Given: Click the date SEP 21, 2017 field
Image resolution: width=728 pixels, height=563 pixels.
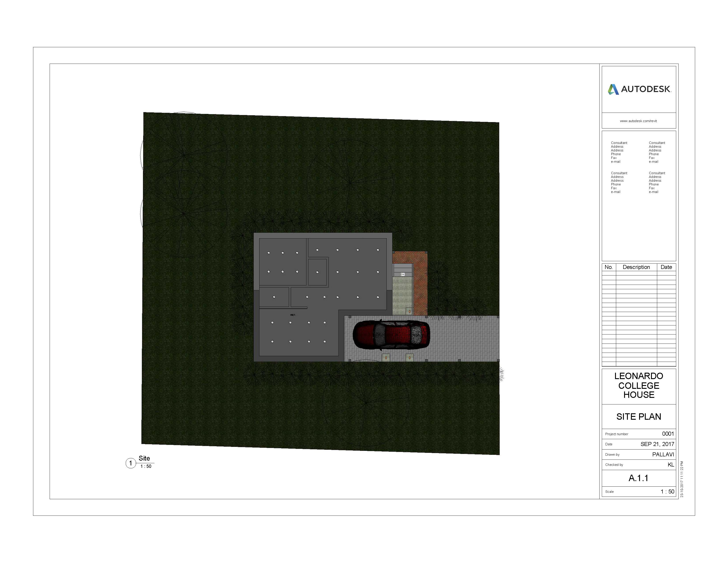Looking at the screenshot, I should [x=657, y=444].
